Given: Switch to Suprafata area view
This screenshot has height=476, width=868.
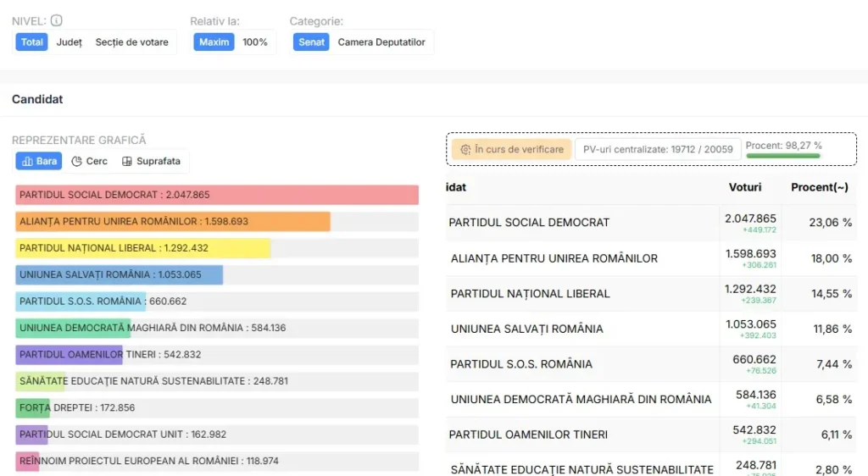Looking at the screenshot, I should point(151,161).
